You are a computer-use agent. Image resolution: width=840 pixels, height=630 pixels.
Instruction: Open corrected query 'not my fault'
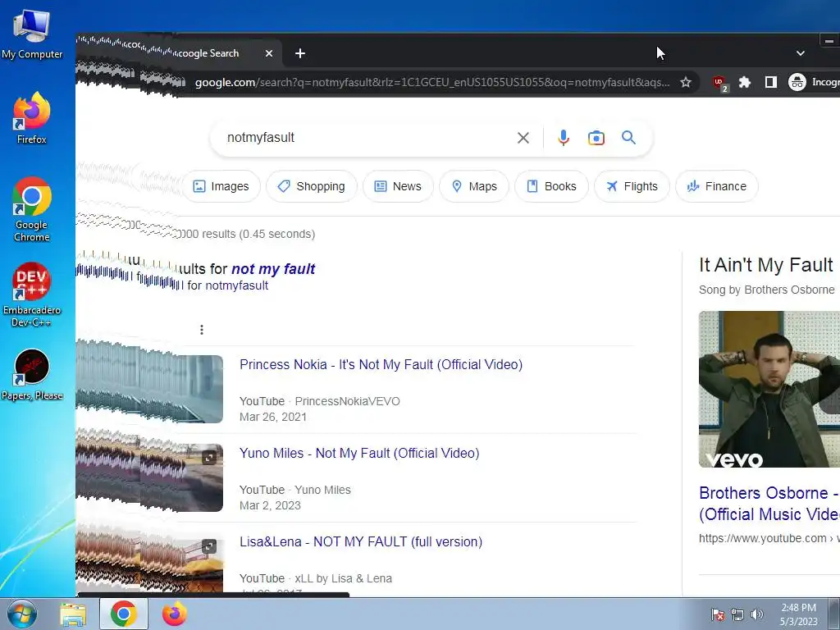pos(273,269)
